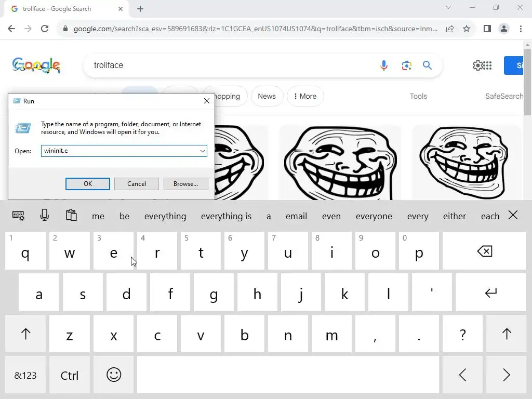This screenshot has height=399, width=532.
Task: Tap the left arrow cursor key
Action: coord(462,375)
